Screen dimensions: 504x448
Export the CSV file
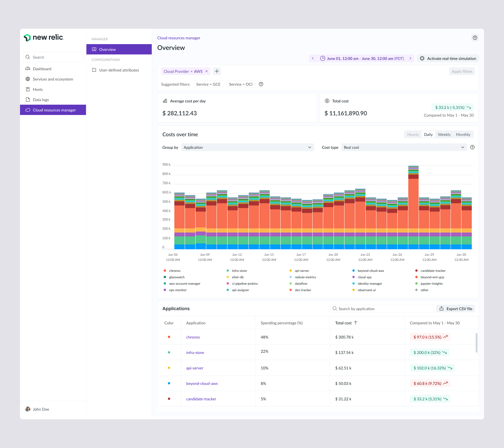click(456, 309)
